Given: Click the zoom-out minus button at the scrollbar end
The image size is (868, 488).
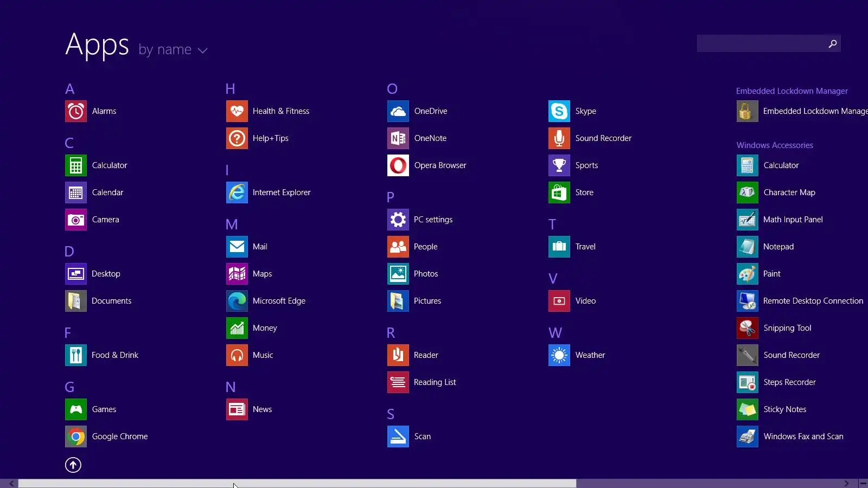Looking at the screenshot, I should click(863, 483).
